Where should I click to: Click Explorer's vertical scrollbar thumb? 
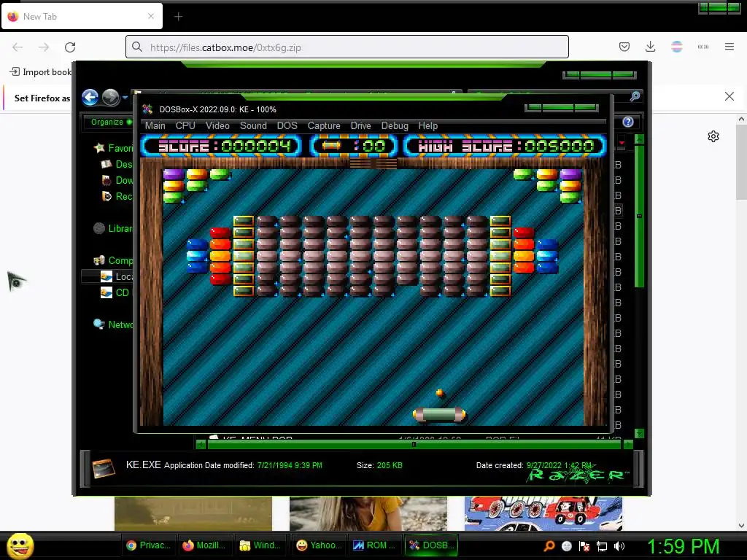(639, 217)
